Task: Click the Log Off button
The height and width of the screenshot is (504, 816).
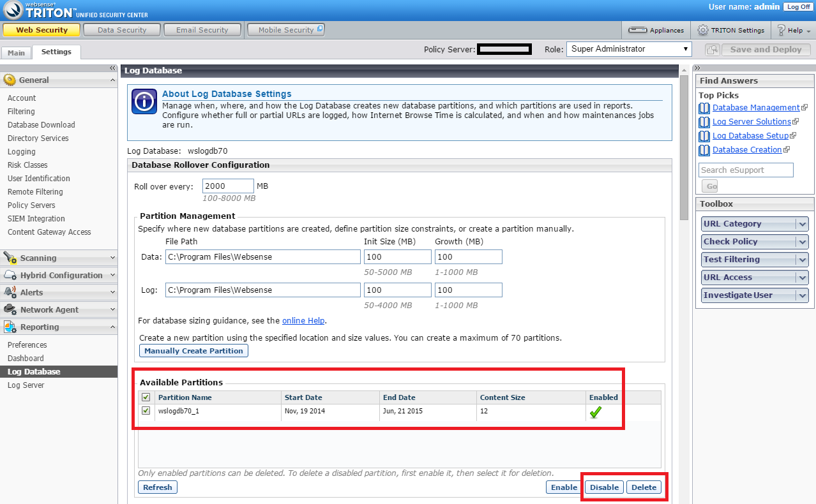Action: (x=798, y=6)
